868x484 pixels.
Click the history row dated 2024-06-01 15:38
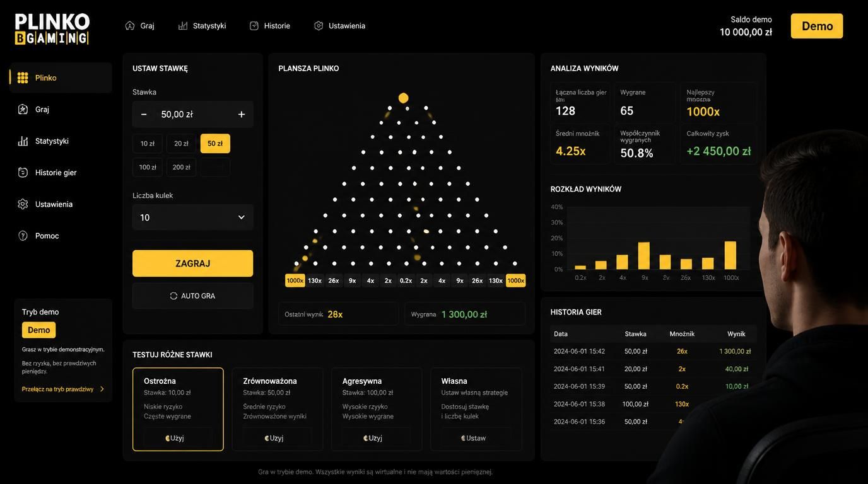pyautogui.click(x=654, y=404)
